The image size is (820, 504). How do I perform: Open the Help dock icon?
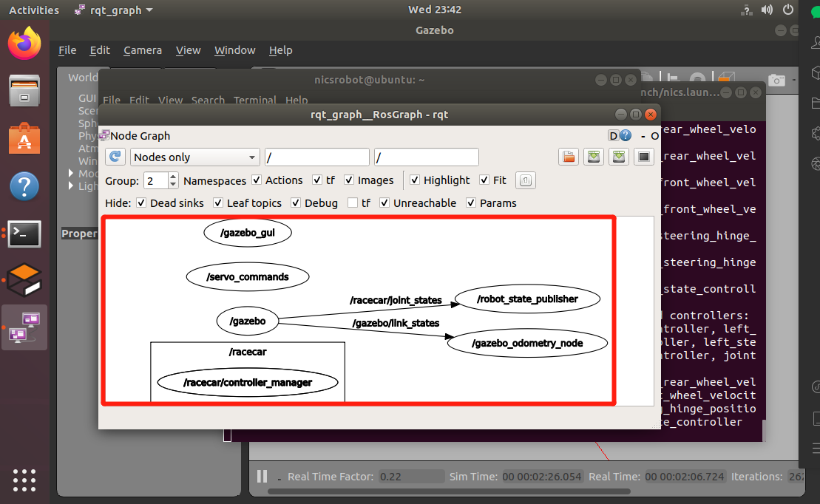point(24,186)
